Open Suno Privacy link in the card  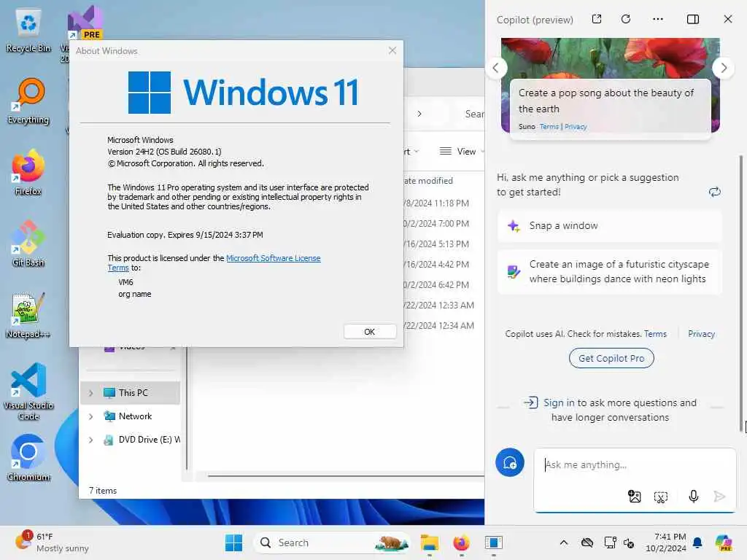tap(576, 127)
